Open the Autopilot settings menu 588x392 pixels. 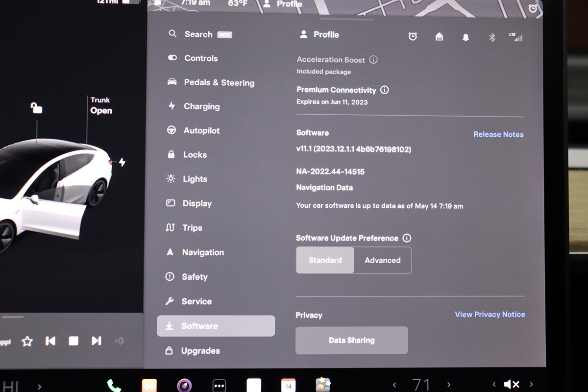pyautogui.click(x=201, y=131)
